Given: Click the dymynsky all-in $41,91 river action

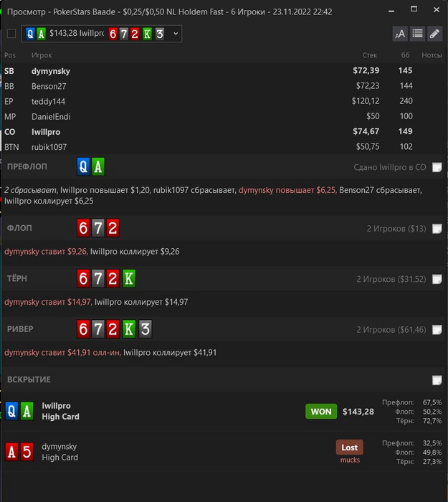Looking at the screenshot, I should [62, 353].
